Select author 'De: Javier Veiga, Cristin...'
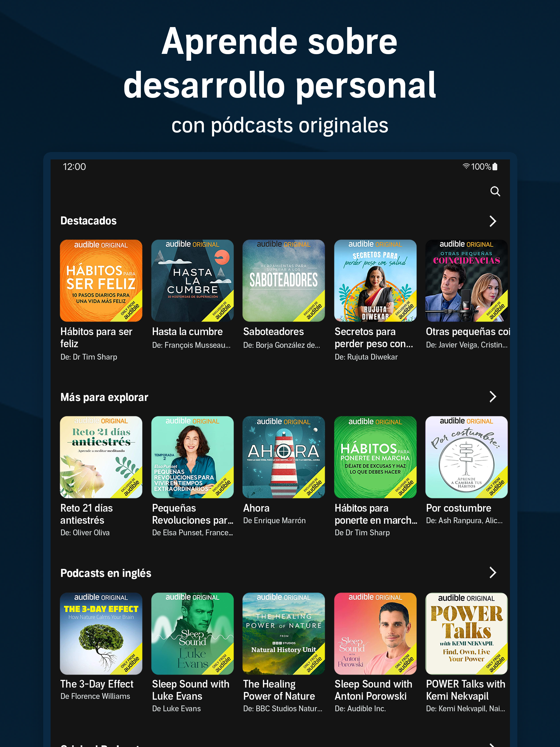The image size is (560, 747). pos(466,345)
